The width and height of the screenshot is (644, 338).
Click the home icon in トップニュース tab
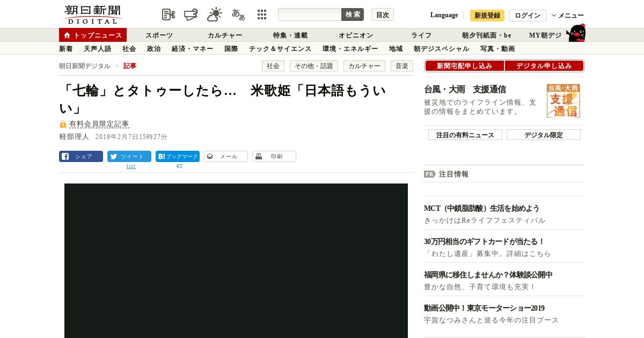point(67,35)
